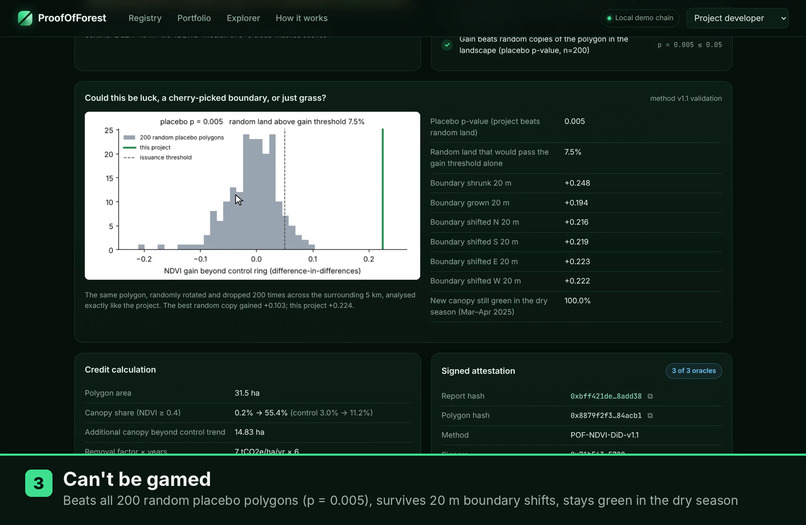The height and width of the screenshot is (525, 806).
Task: Click the Boundary shifted E 20 m value +0.223
Action: (577, 261)
